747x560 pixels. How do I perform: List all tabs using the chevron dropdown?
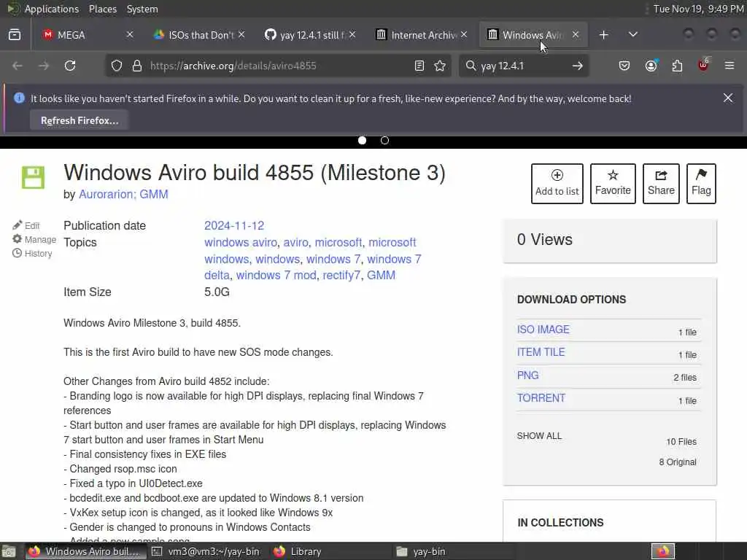(633, 35)
